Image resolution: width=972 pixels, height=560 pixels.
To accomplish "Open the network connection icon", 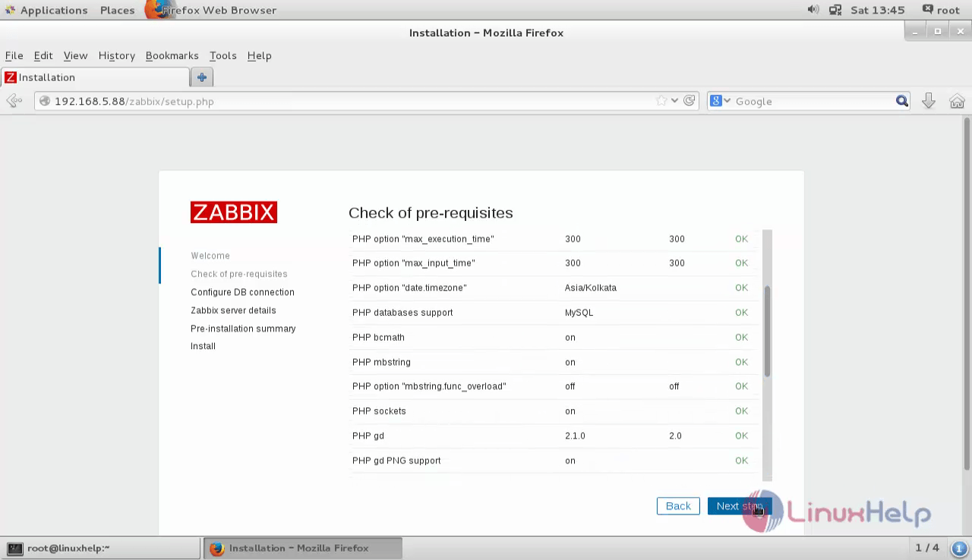I will (835, 10).
